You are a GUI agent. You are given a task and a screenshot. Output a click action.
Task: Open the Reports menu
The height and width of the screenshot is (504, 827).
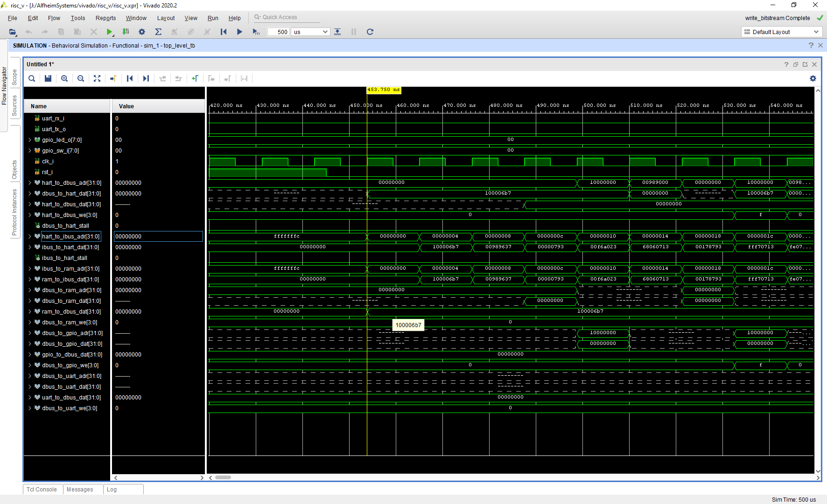tap(106, 18)
